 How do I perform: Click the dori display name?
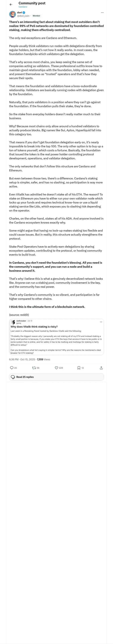point(19,13)
